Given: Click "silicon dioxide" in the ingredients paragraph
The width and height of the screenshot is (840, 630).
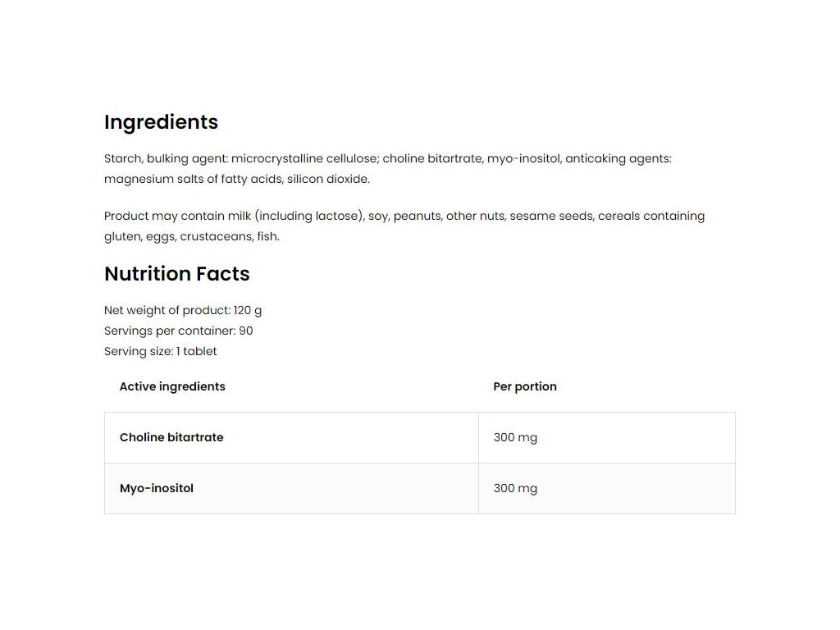Looking at the screenshot, I should pyautogui.click(x=327, y=179).
